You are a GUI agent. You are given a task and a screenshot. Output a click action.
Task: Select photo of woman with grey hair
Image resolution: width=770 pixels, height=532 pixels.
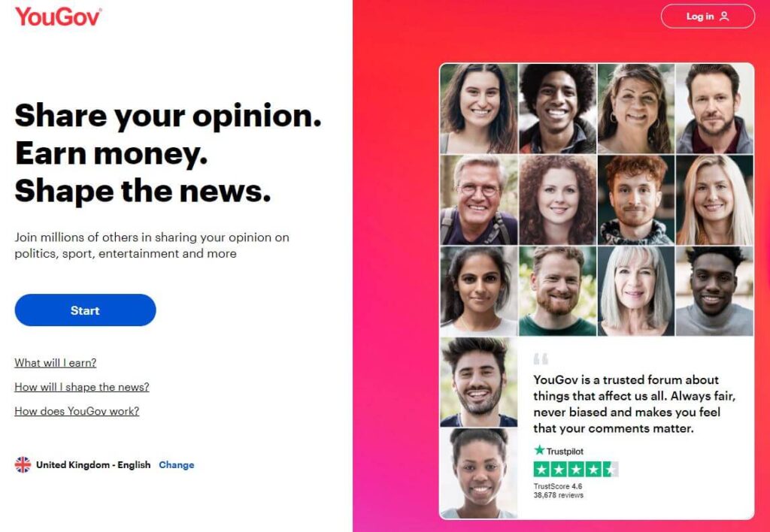point(636,291)
